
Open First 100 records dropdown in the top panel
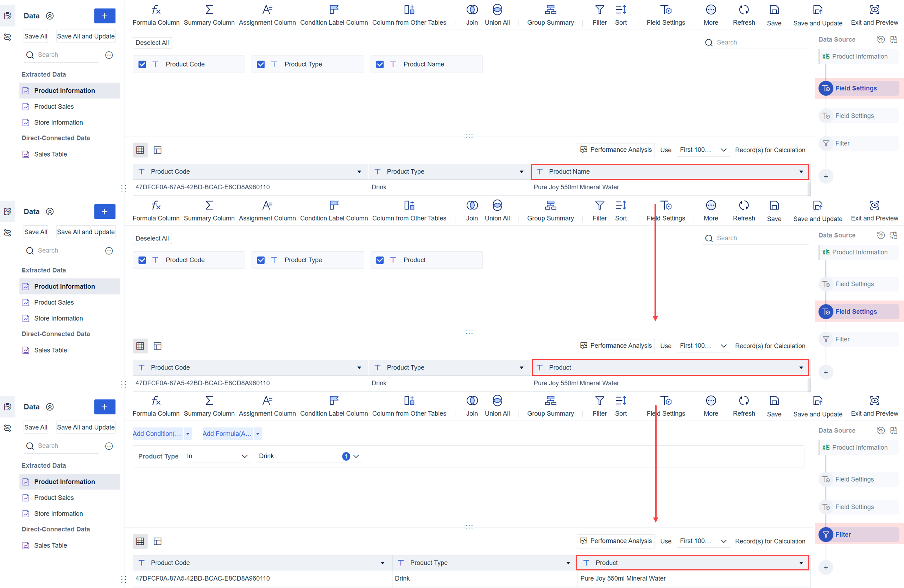click(703, 150)
